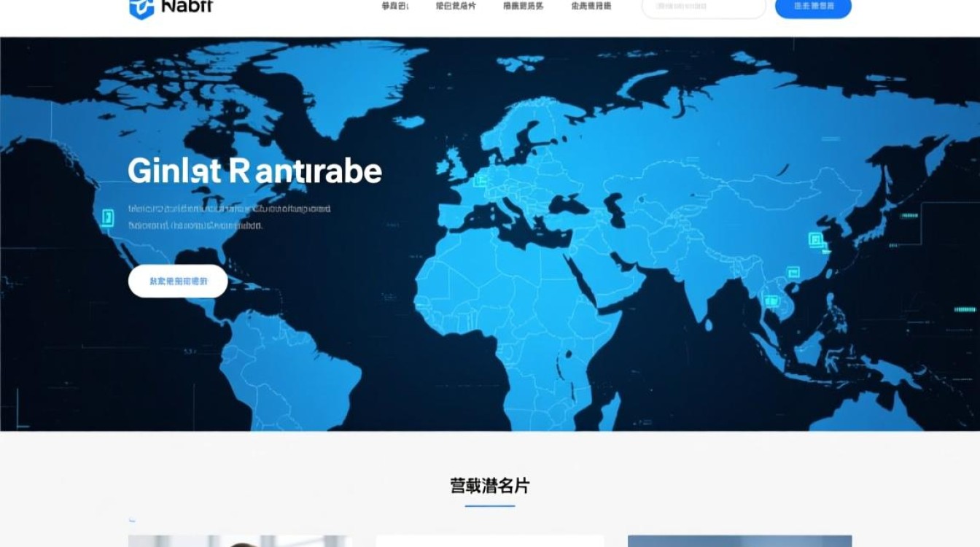Click the map marker on China's east coast
The height and width of the screenshot is (547, 980).
(x=815, y=239)
